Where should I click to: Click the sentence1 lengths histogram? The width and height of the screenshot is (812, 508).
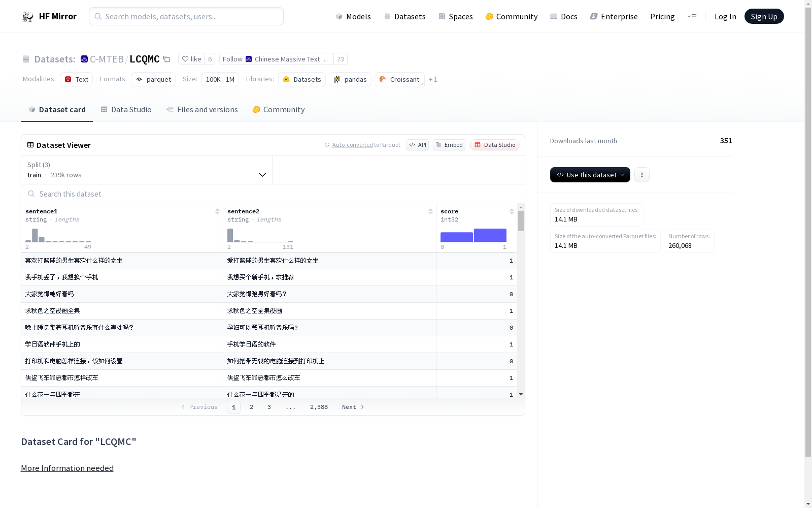point(58,235)
